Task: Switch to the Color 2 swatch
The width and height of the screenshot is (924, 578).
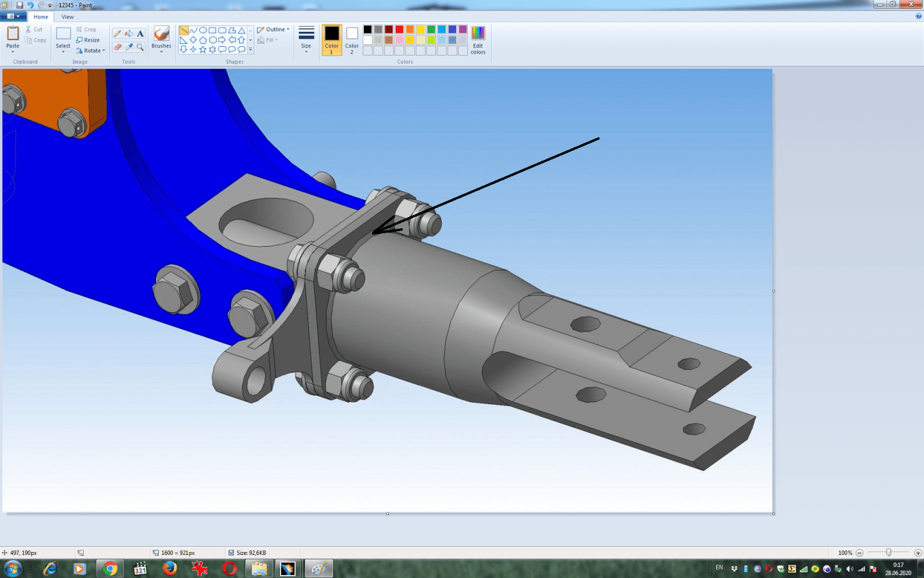Action: (x=352, y=39)
